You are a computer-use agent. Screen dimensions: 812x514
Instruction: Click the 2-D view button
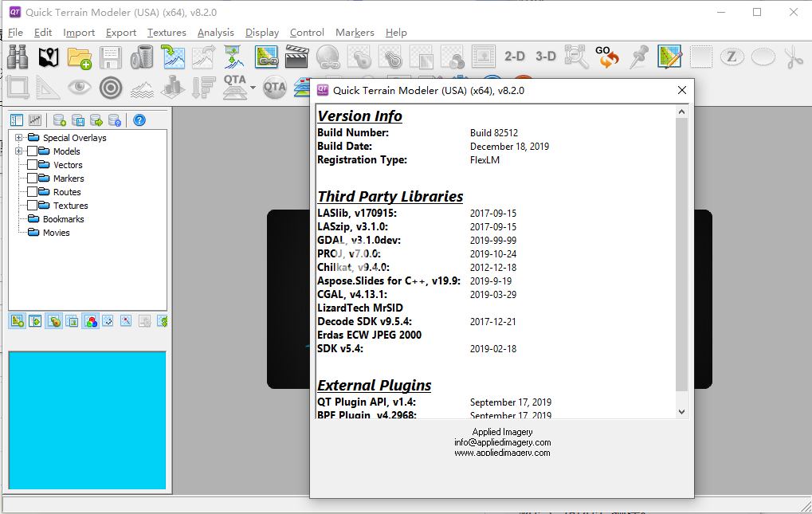515,57
